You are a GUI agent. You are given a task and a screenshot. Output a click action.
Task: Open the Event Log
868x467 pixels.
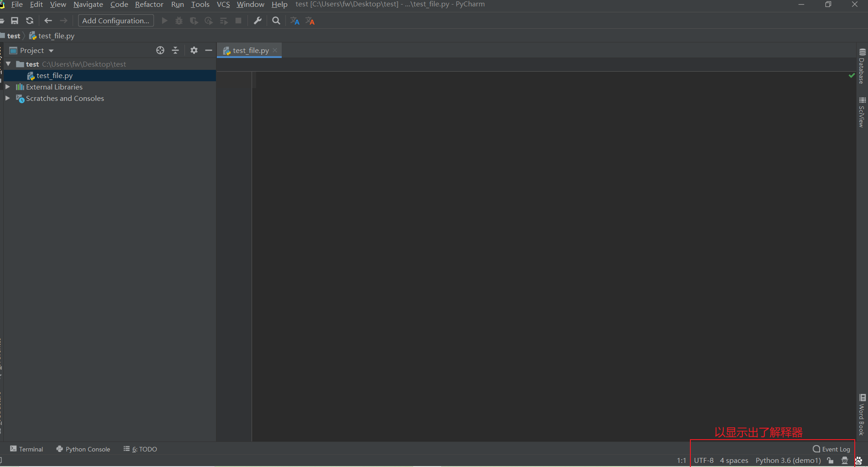[831, 449]
